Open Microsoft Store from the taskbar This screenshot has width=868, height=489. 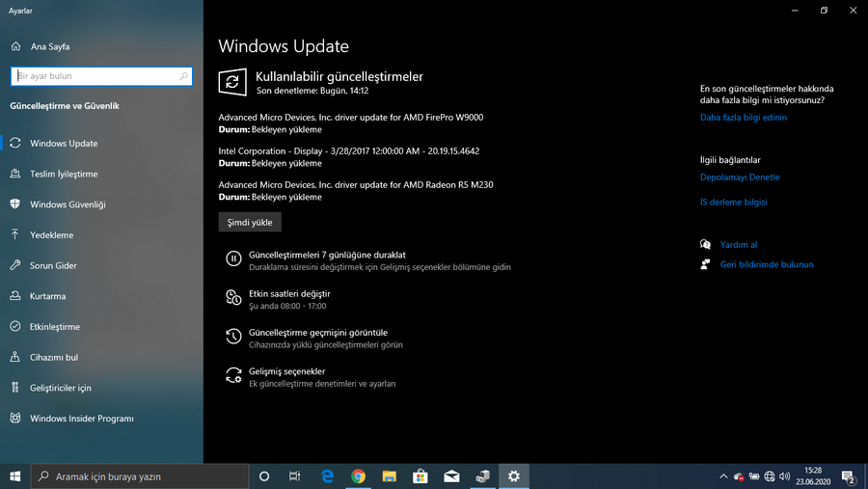pyautogui.click(x=420, y=476)
